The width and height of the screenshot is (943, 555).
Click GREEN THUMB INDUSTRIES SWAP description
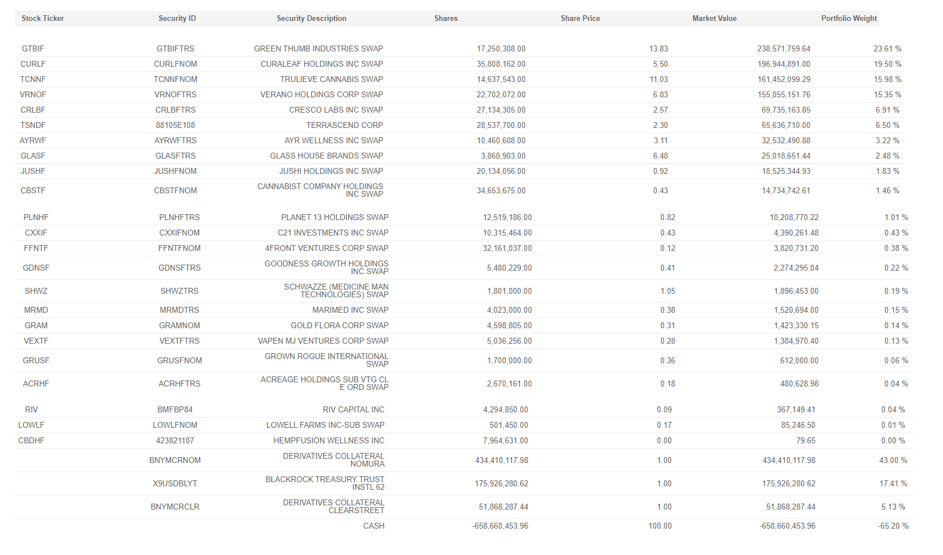pyautogui.click(x=319, y=49)
